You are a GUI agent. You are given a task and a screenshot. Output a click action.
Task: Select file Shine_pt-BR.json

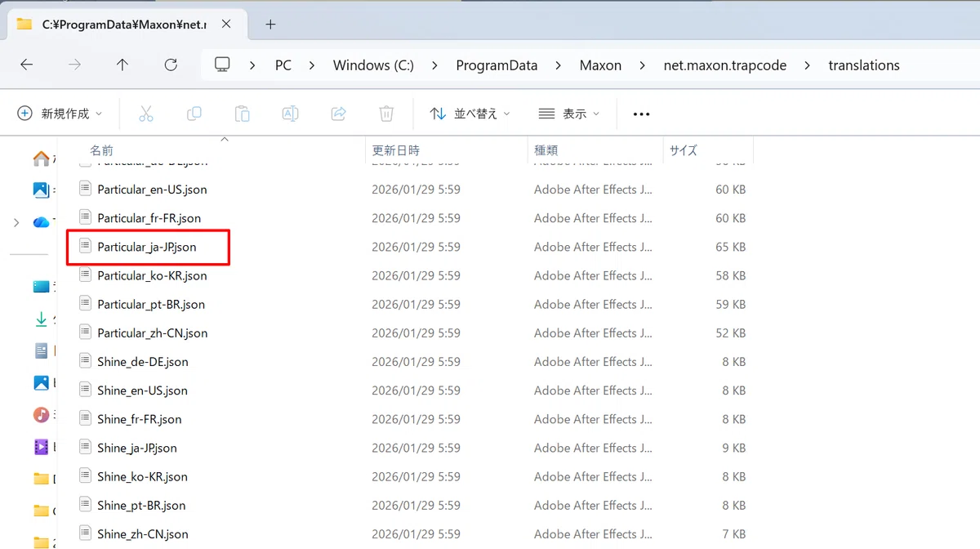[141, 505]
